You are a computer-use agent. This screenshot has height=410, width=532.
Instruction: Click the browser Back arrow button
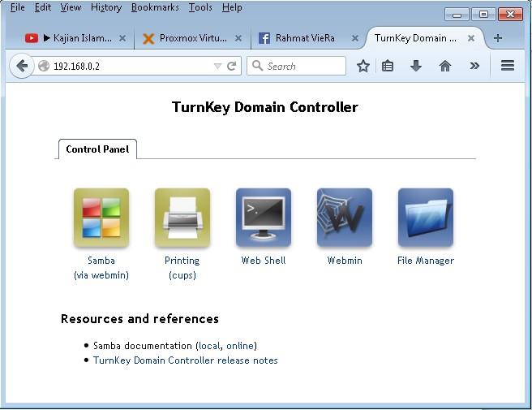22,66
